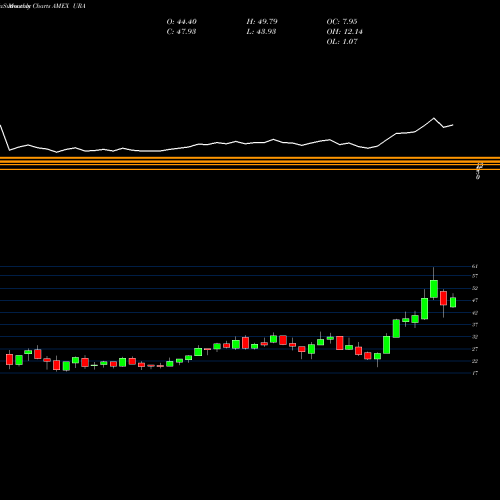Click price axis label 32

475,337
